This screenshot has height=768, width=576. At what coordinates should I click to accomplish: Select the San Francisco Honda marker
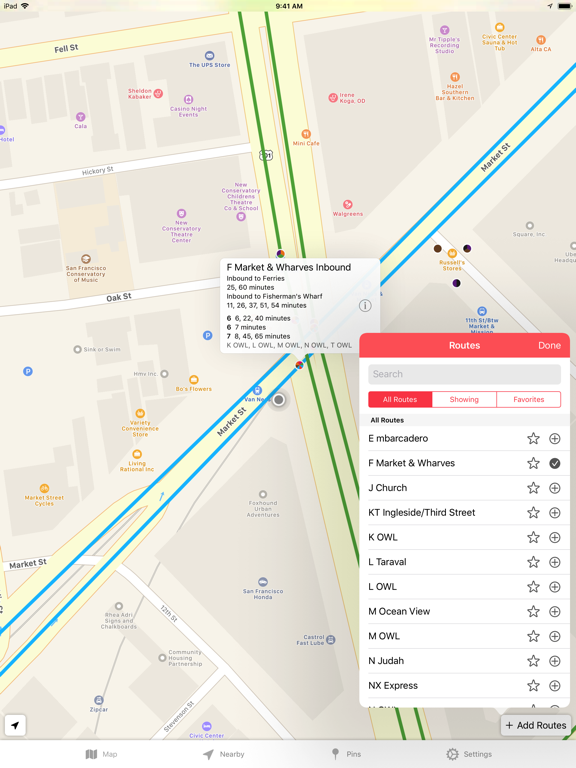(x=263, y=582)
